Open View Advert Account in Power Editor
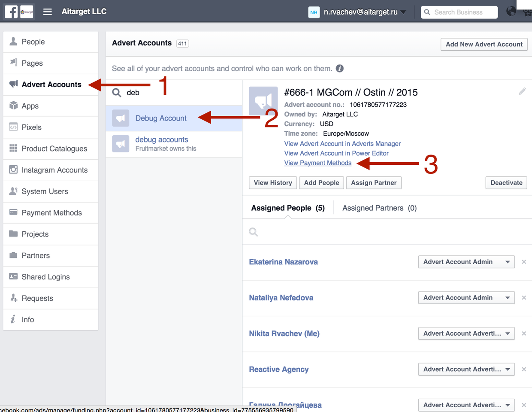532x412 pixels. point(336,153)
